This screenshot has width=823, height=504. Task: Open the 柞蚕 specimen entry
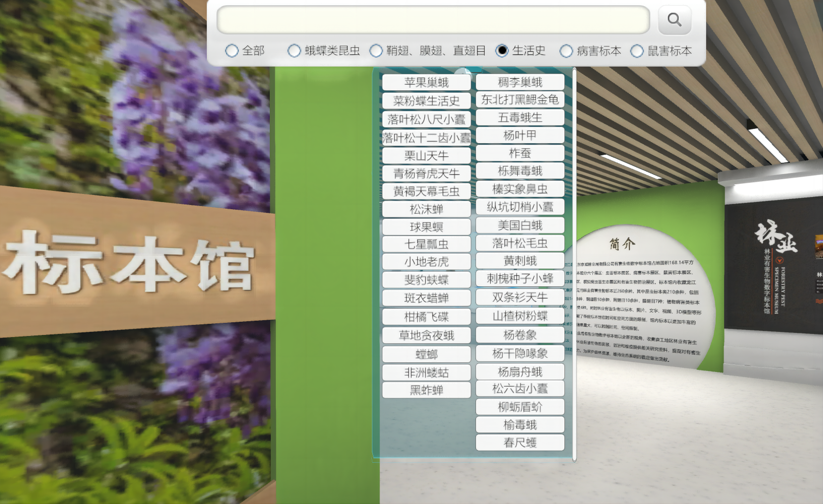click(x=520, y=153)
